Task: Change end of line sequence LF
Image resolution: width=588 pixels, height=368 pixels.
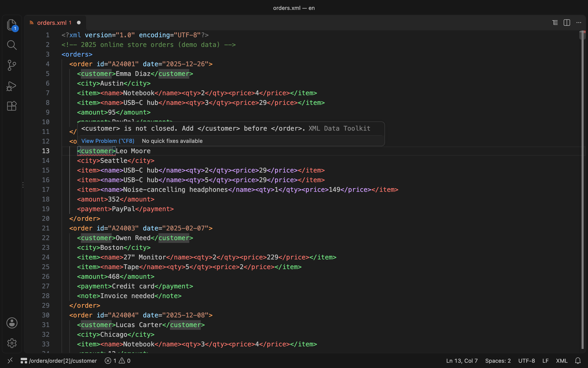Action: click(x=546, y=360)
